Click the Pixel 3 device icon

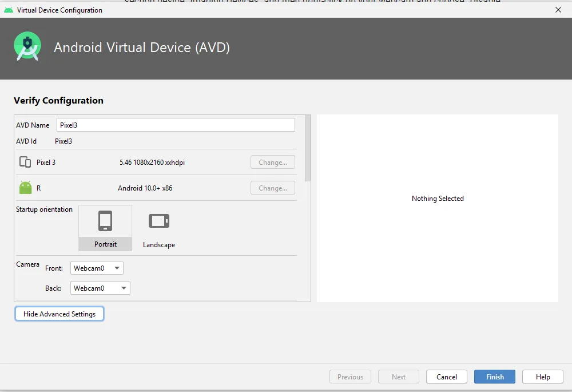click(25, 162)
